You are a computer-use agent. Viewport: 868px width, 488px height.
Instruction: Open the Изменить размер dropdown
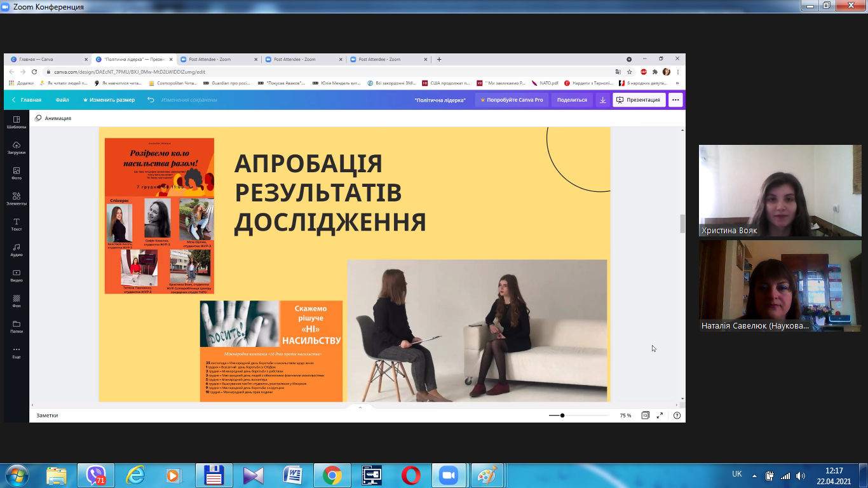click(112, 100)
